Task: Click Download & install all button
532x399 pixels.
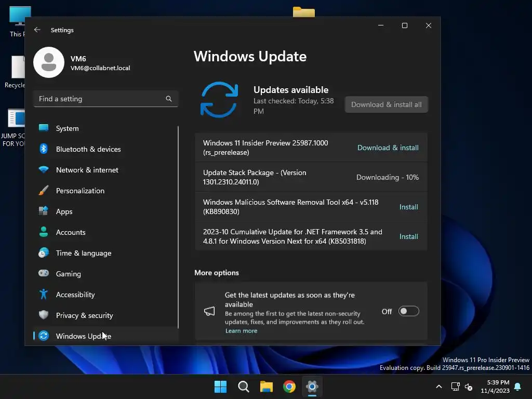Action: (x=387, y=104)
